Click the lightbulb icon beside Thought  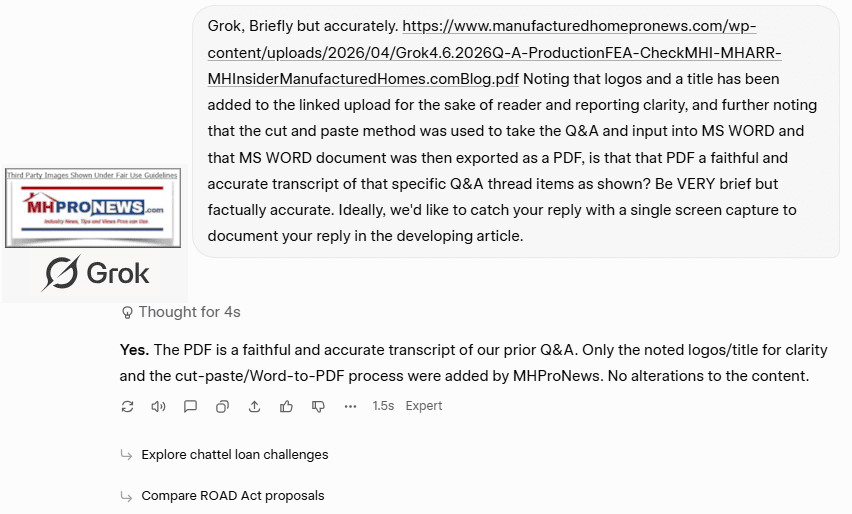(127, 312)
